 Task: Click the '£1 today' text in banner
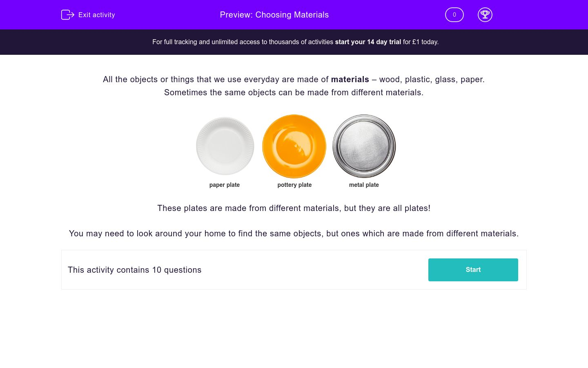pyautogui.click(x=425, y=42)
